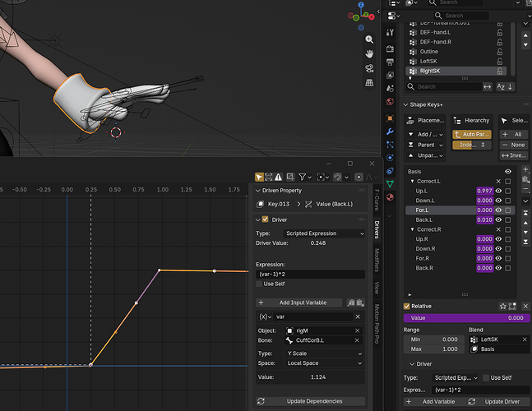Open the Unparent dropdown in Placement
The image size is (532, 411).
(425, 155)
